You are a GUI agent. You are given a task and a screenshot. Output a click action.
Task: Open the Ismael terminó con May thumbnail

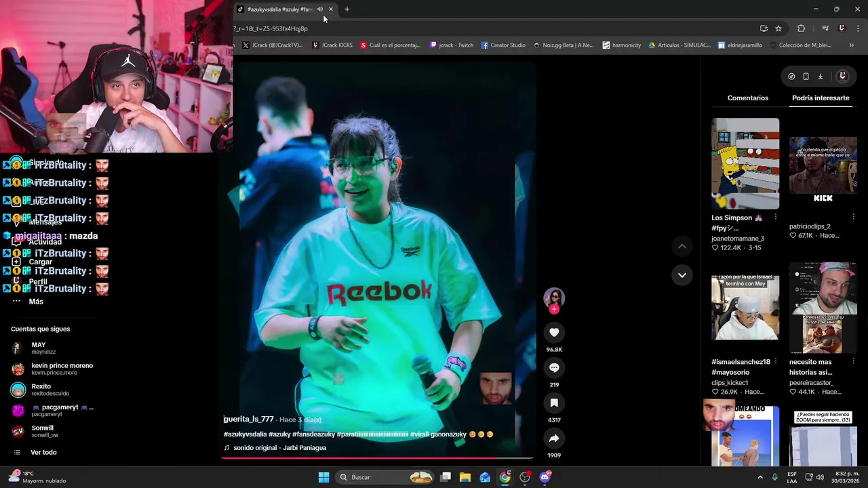pyautogui.click(x=745, y=308)
